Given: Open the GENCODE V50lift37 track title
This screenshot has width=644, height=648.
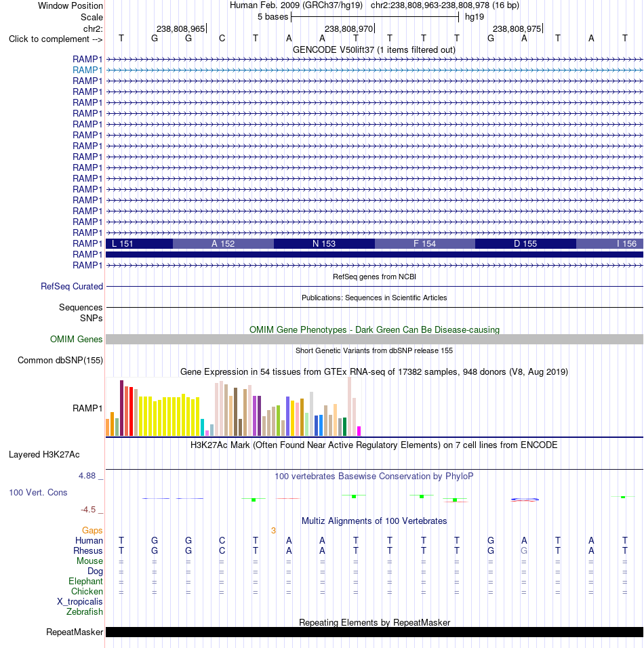Looking at the screenshot, I should click(374, 50).
